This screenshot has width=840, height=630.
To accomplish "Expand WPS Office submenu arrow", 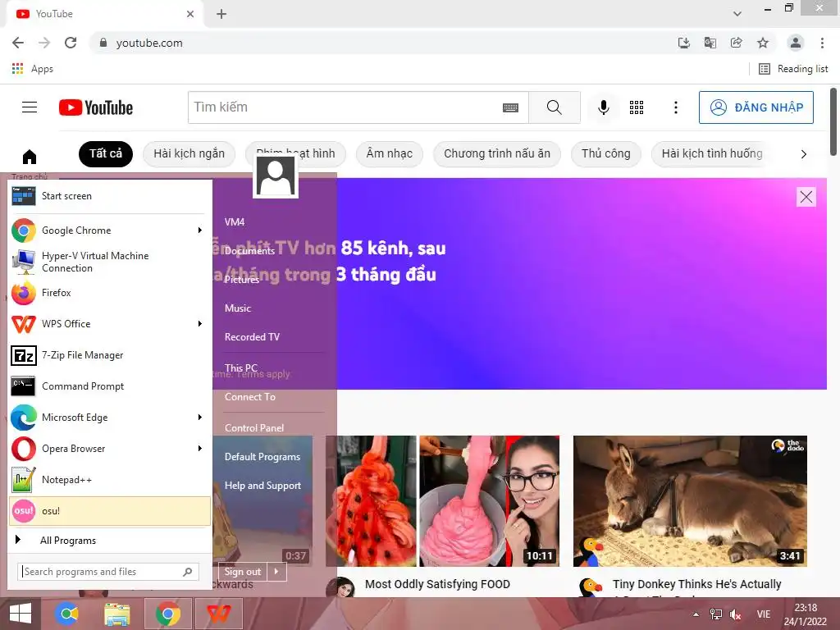I will (200, 323).
